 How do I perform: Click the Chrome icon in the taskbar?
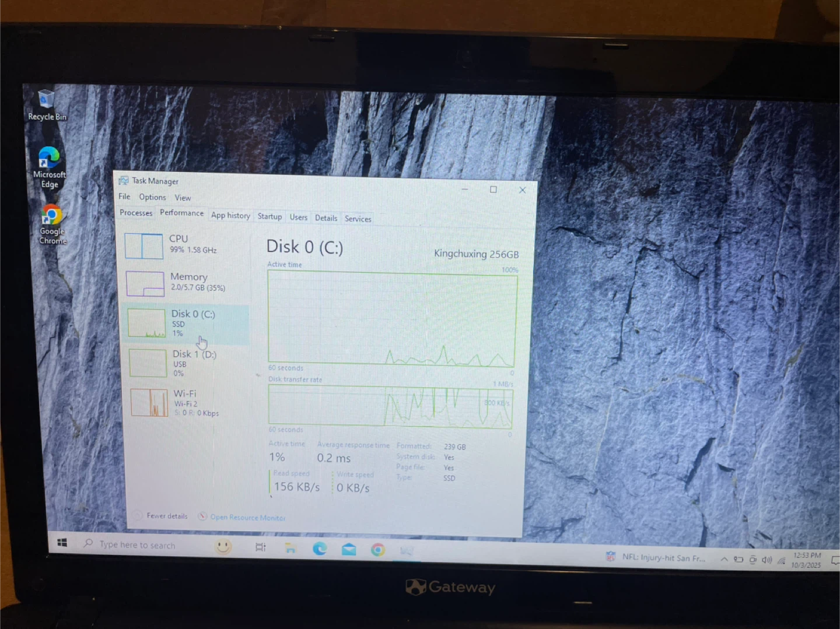pos(378,550)
